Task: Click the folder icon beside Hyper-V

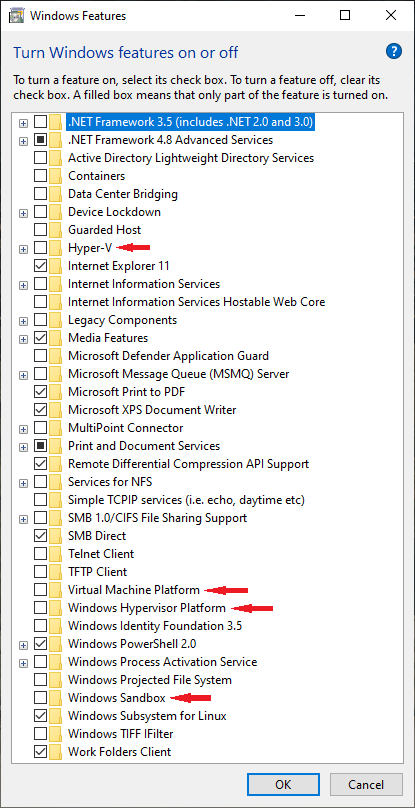Action: [56, 248]
